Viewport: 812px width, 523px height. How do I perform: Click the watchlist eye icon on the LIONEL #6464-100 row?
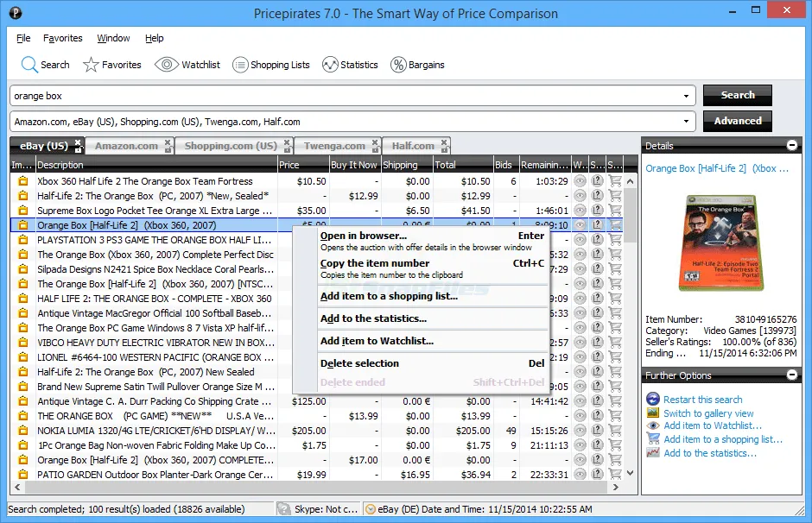[x=580, y=357]
